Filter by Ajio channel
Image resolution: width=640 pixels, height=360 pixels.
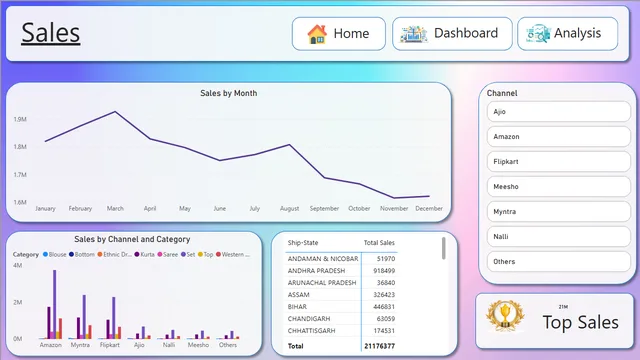[559, 111]
